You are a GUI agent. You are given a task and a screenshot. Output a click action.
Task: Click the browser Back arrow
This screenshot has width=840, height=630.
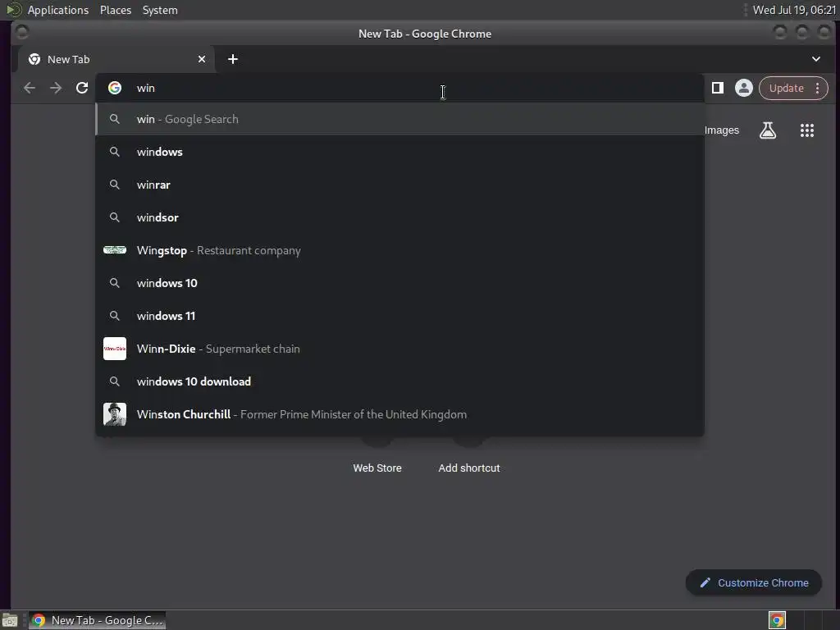pyautogui.click(x=30, y=88)
